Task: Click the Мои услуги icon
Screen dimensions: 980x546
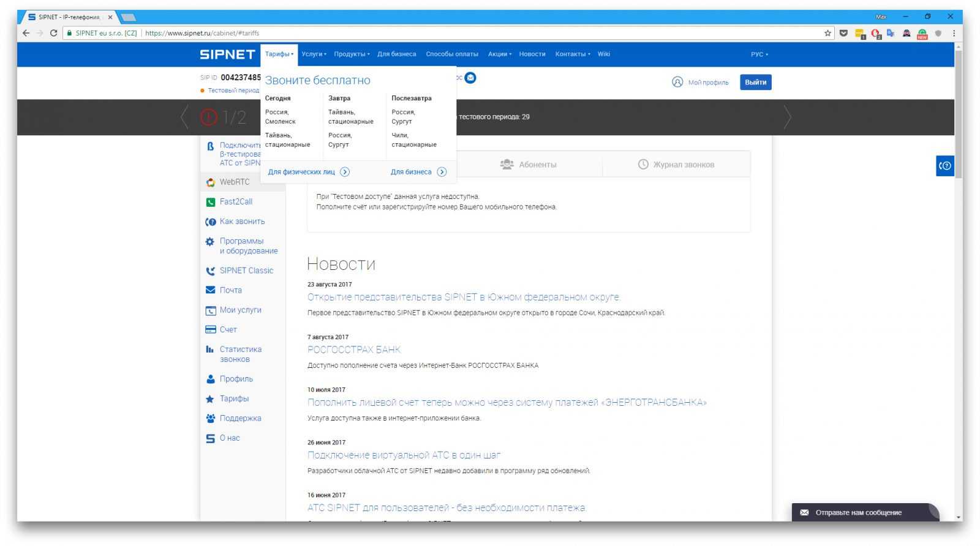Action: point(210,310)
